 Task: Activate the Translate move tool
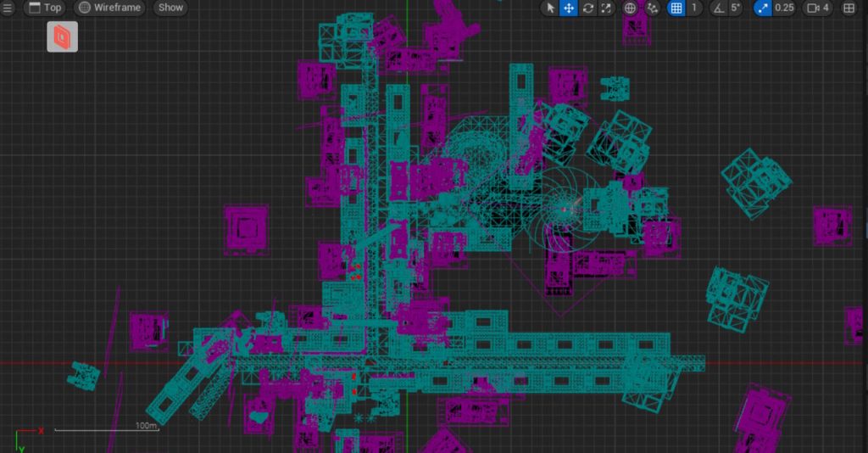569,8
